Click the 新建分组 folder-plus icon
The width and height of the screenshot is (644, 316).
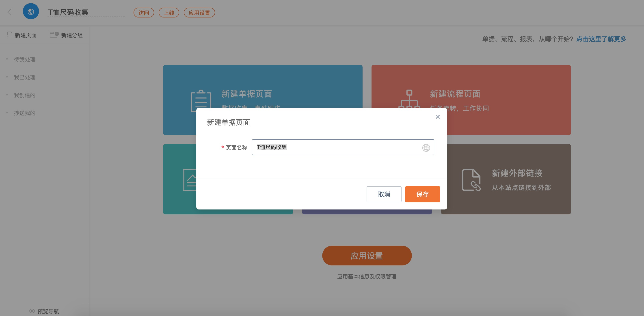pyautogui.click(x=54, y=35)
